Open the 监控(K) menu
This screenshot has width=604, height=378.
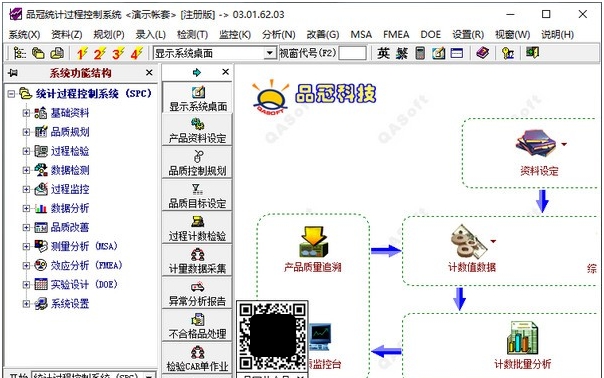point(235,35)
